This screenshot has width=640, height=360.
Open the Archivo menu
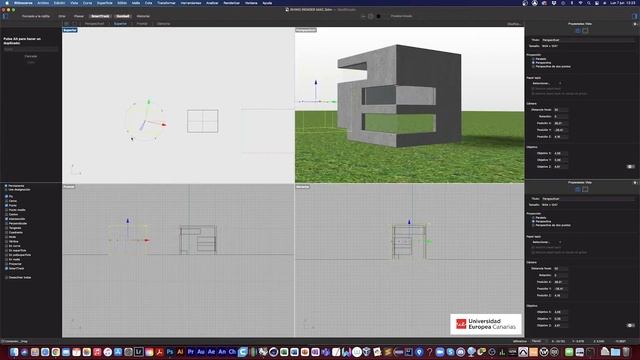click(43, 3)
